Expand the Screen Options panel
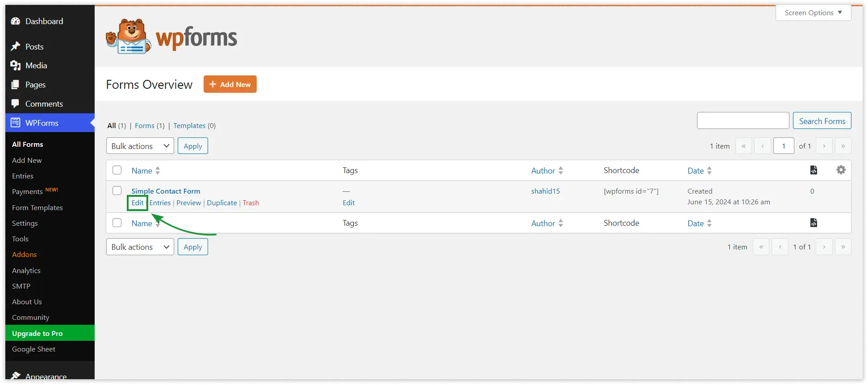The image size is (868, 385). click(813, 12)
